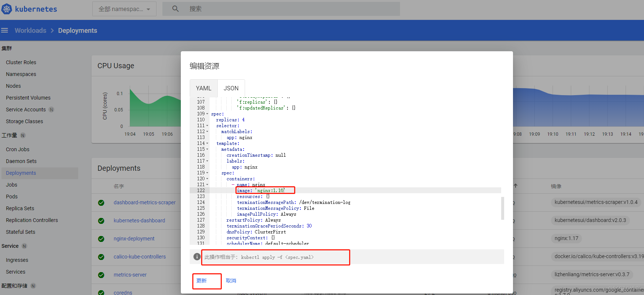Switch to the YAML tab
Viewport: 644px width, 295px height.
click(204, 88)
